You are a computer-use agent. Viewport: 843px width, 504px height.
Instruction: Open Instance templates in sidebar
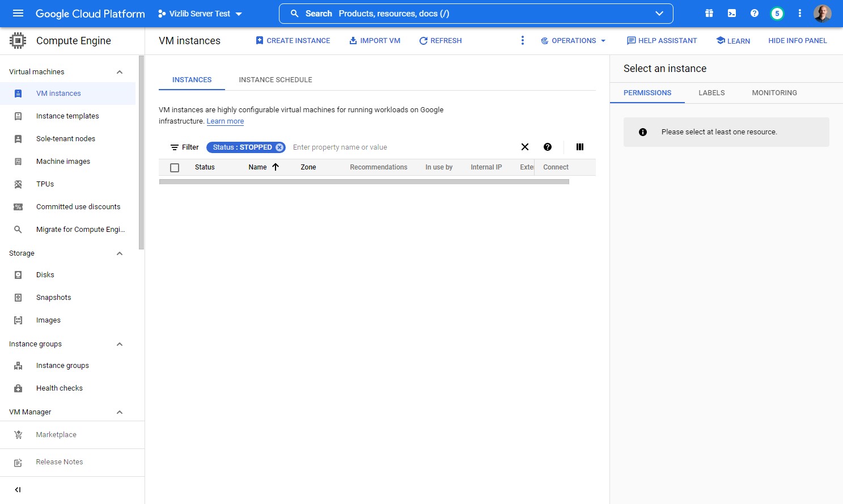pos(67,116)
